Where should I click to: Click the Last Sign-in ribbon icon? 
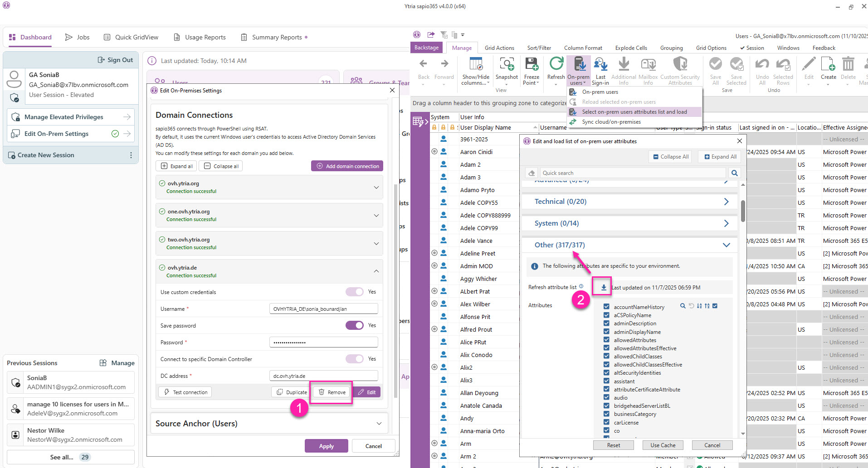pos(600,71)
